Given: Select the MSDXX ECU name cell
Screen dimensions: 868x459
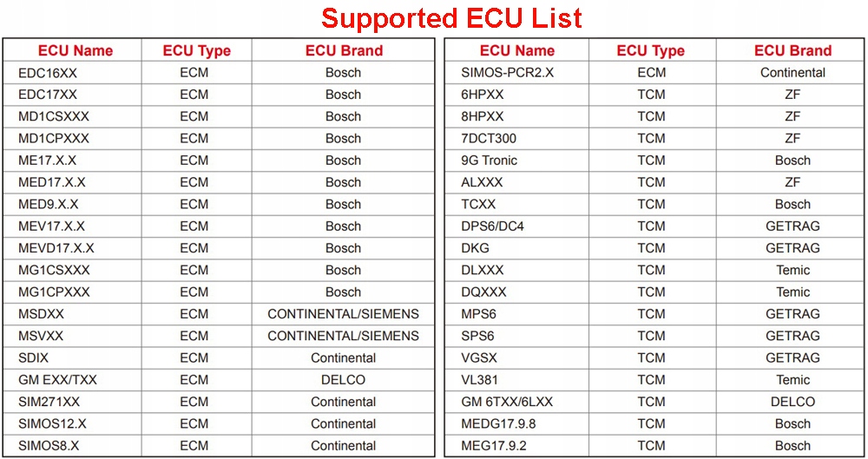Looking at the screenshot, I should (x=41, y=314).
